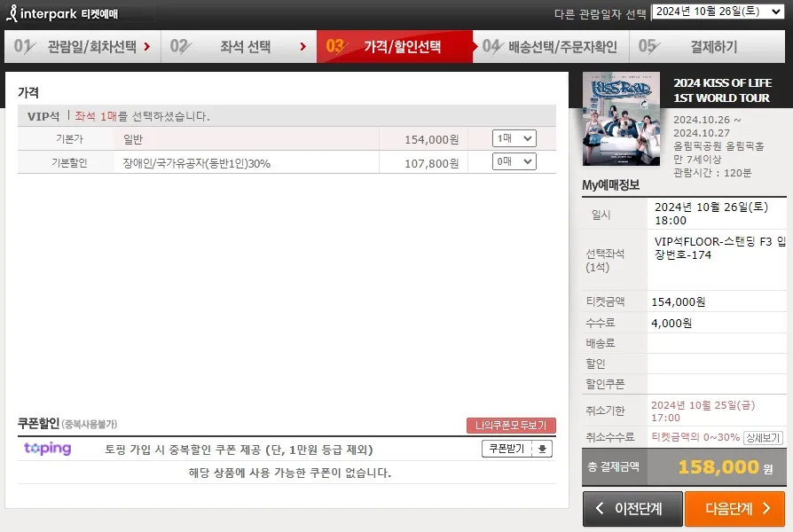Image resolution: width=793 pixels, height=532 pixels.
Task: Click the 나의쿠폰모두보기 button
Action: (511, 426)
